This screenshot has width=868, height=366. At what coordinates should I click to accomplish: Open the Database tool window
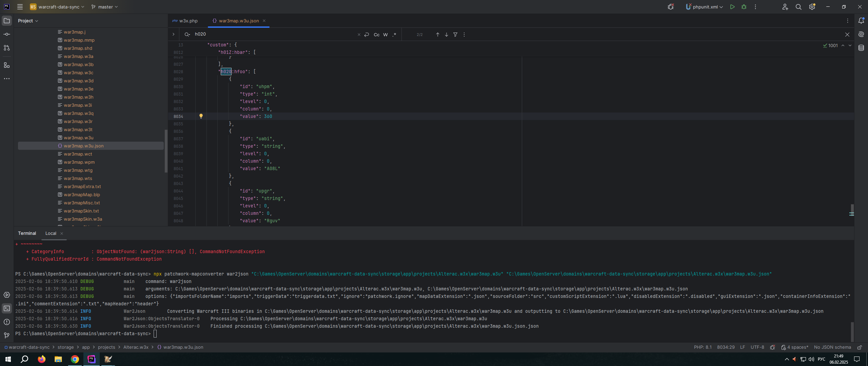[861, 48]
